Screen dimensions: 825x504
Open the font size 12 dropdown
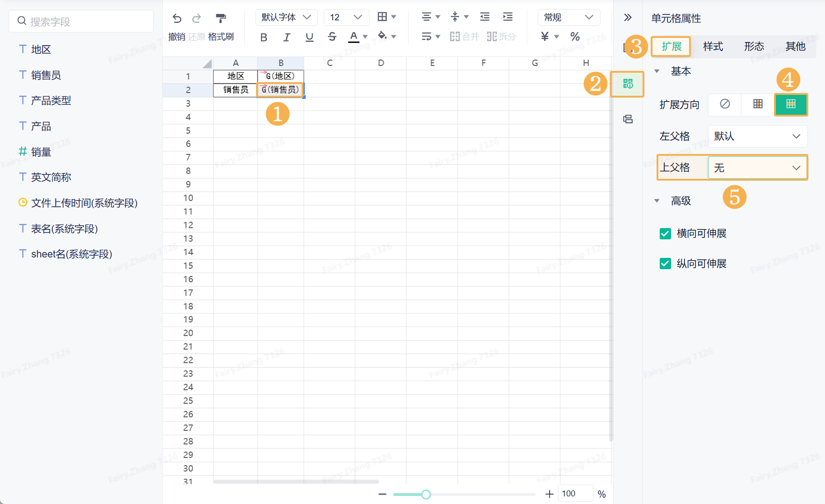(346, 17)
